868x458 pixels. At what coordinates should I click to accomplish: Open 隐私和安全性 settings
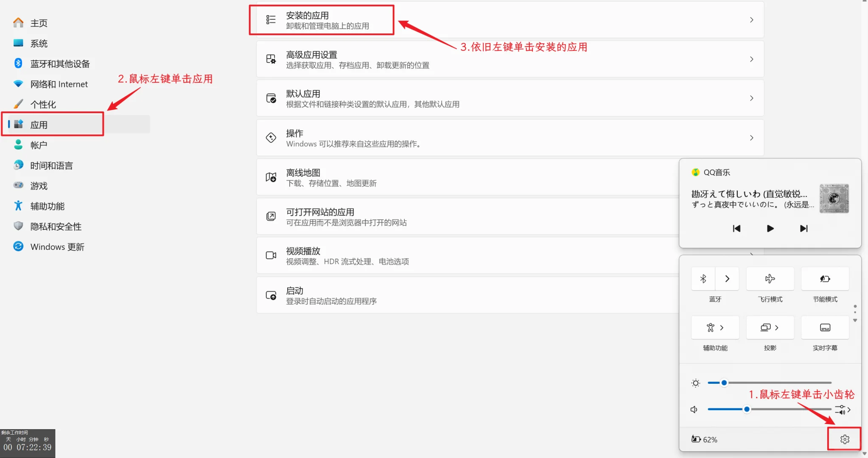(55, 226)
